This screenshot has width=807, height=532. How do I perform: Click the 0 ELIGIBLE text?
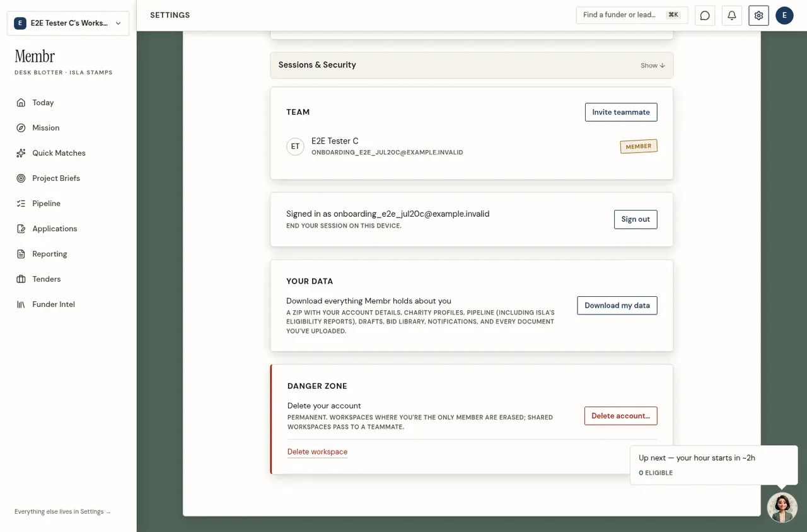(x=656, y=473)
